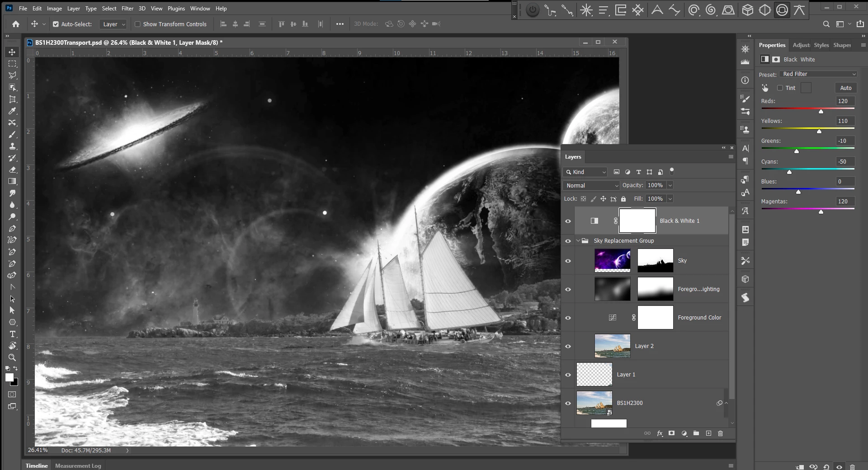Click the on-image adjustment hand tool
The width and height of the screenshot is (868, 470).
tap(765, 88)
